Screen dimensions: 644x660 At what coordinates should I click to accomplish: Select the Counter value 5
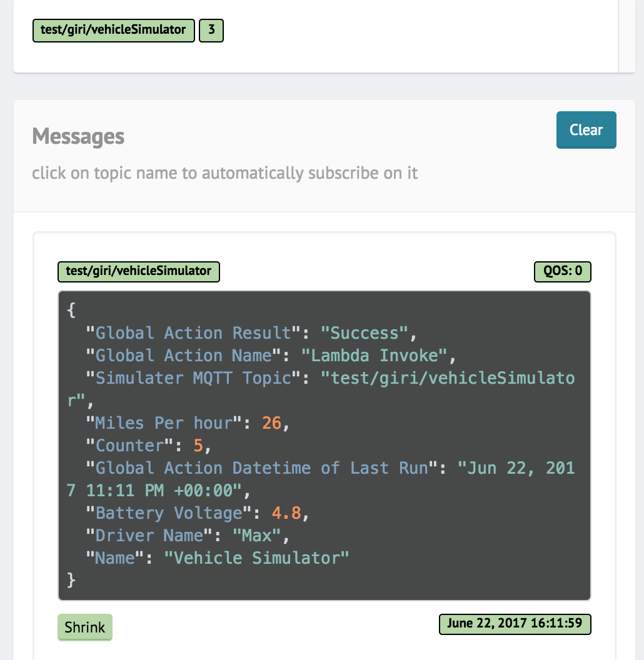coord(198,446)
